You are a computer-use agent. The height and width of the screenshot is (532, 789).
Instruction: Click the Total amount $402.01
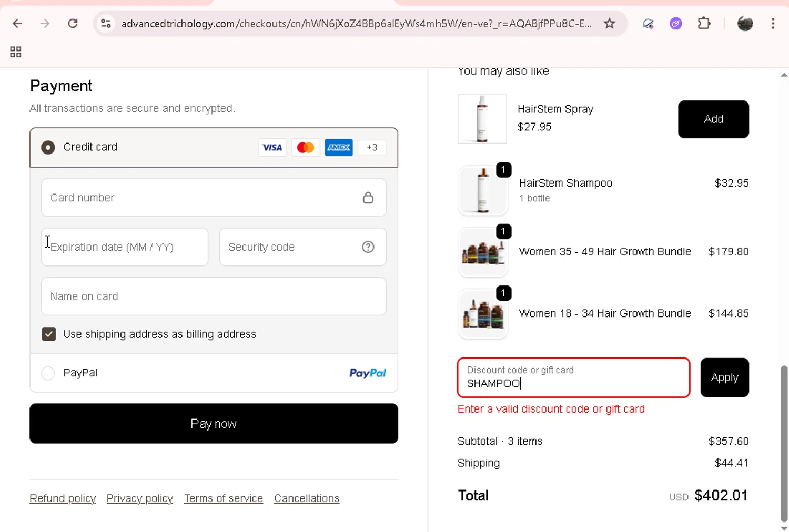(x=721, y=496)
